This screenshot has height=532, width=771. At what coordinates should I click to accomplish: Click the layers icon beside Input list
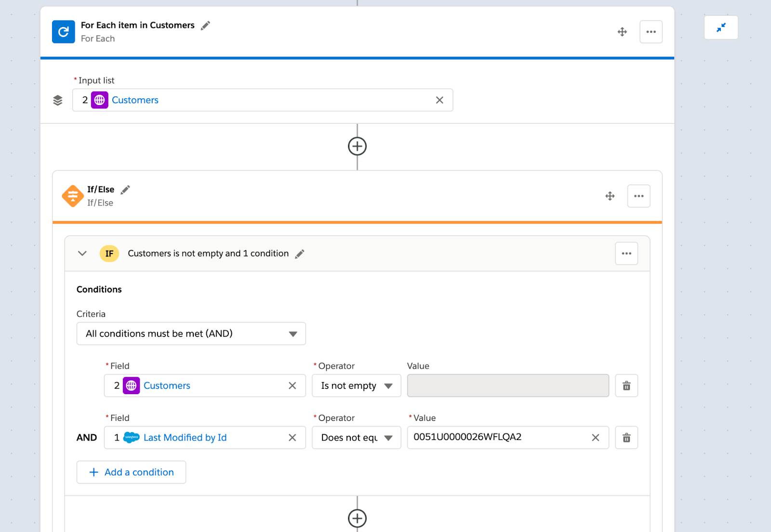point(58,100)
